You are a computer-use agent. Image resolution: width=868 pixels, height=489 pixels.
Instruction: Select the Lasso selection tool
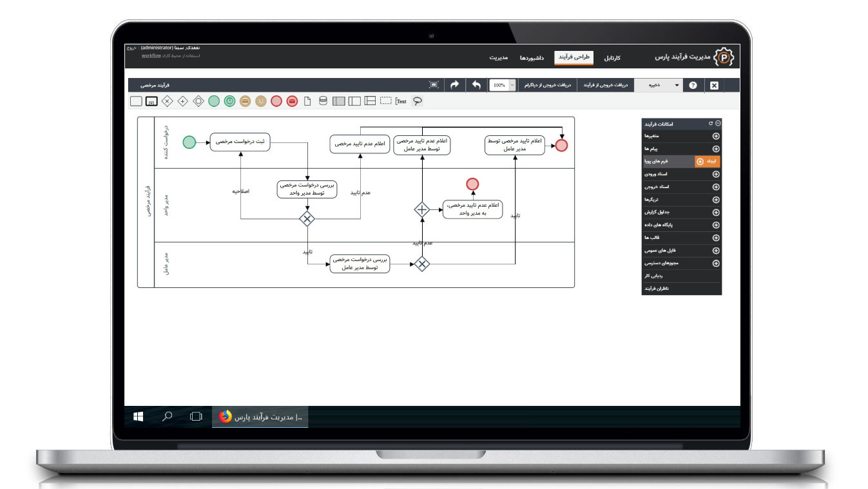coord(418,101)
